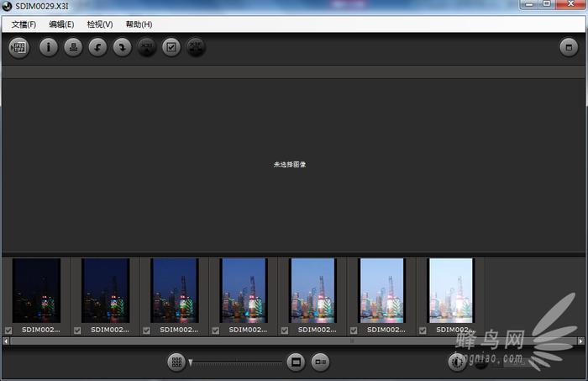Viewport: 588px width, 381px height.
Task: Open the image information (i) panel
Action: point(49,47)
